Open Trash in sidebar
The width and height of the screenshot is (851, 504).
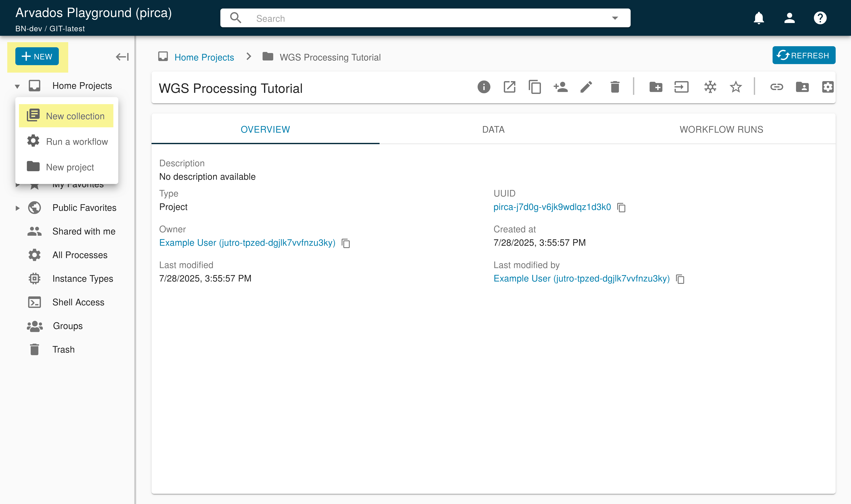coord(63,349)
